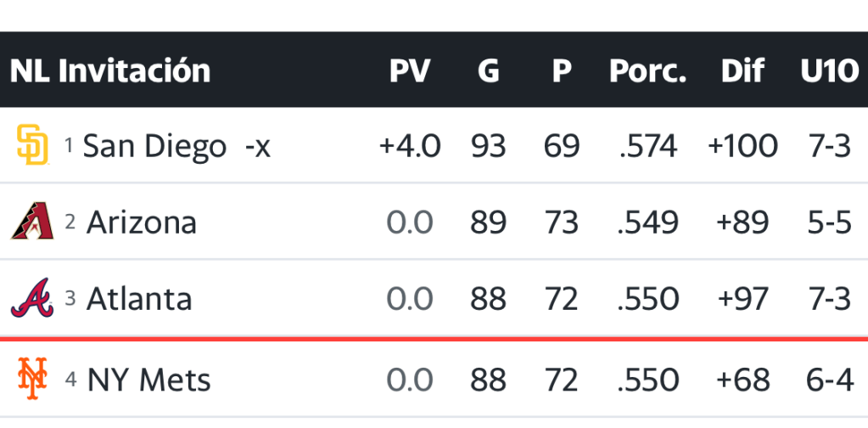The image size is (868, 428).
Task: Sort by the G wins column
Action: pos(488,71)
